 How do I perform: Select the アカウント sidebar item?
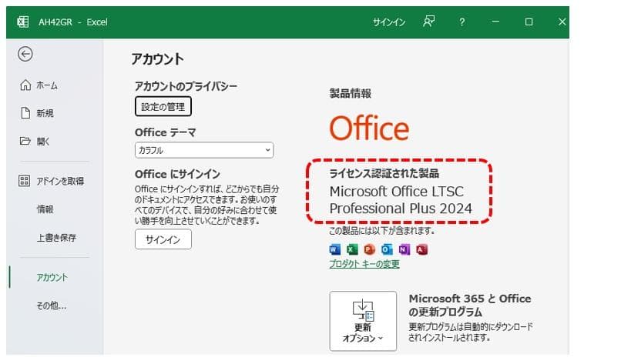click(x=52, y=277)
